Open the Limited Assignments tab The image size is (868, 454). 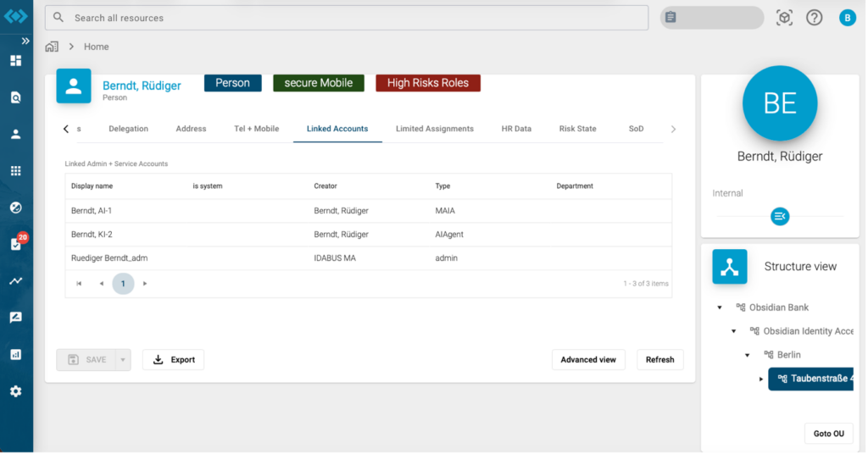pyautogui.click(x=434, y=129)
